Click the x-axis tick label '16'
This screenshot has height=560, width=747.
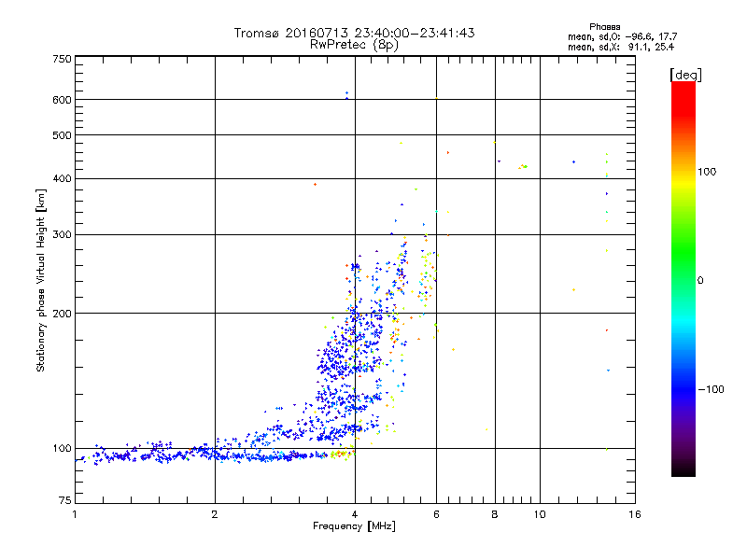click(x=635, y=514)
